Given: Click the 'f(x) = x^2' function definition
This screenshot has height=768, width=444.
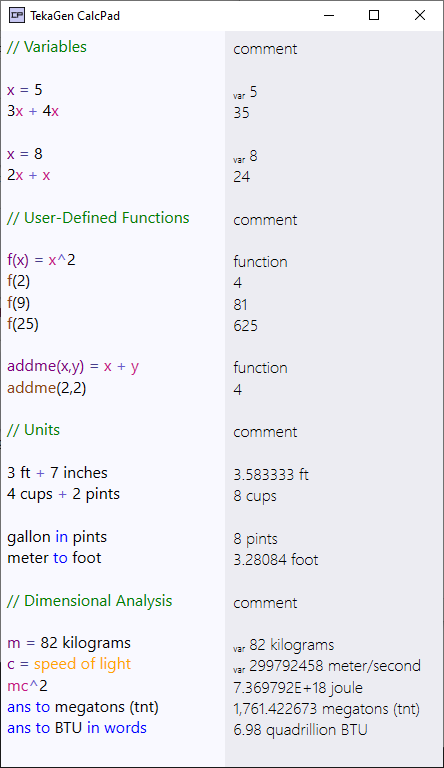Looking at the screenshot, I should coord(41,260).
